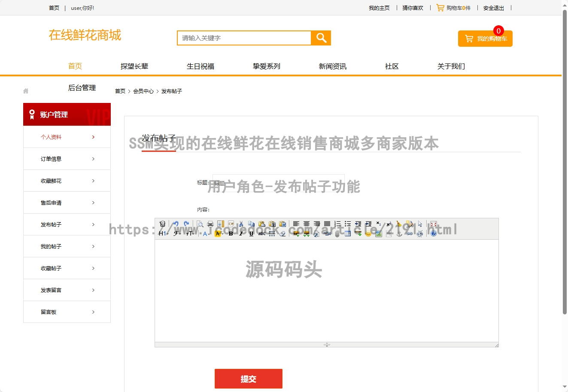The width and height of the screenshot is (568, 392).
Task: Paste as plain text icon
Action: (x=272, y=224)
